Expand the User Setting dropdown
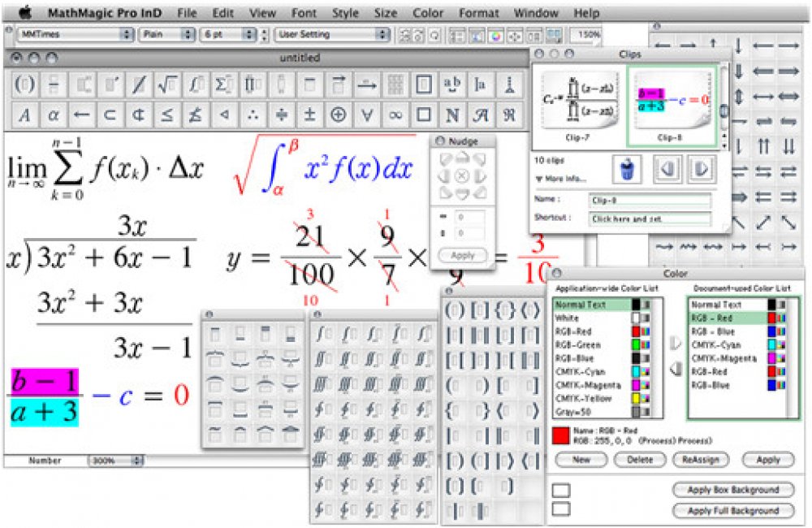Image resolution: width=812 pixels, height=528 pixels. click(x=334, y=35)
